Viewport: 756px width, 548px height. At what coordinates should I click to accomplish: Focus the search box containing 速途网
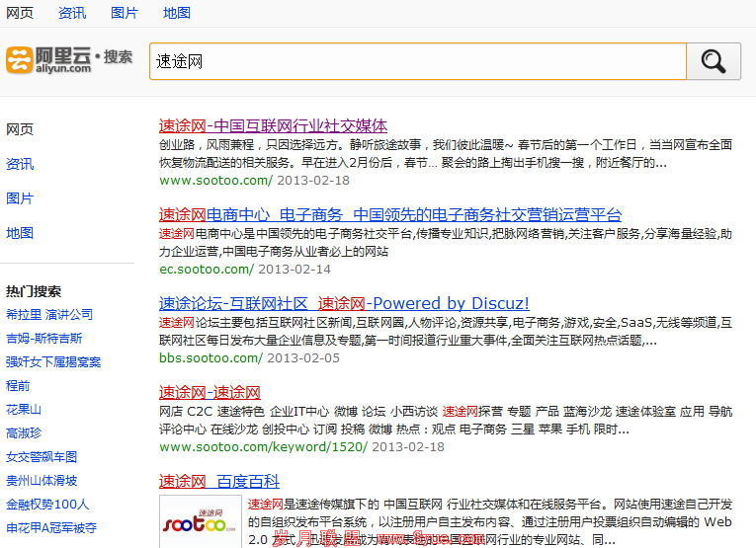[x=418, y=61]
